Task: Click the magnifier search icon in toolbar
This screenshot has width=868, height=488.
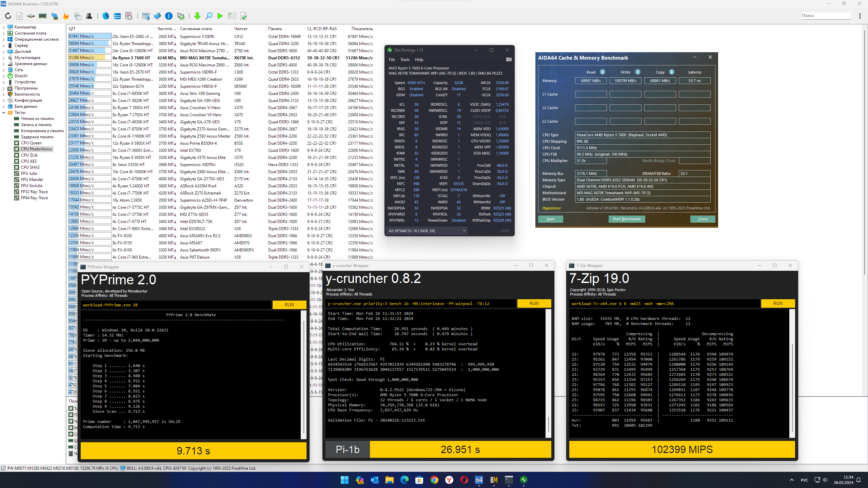Action: 209,16
